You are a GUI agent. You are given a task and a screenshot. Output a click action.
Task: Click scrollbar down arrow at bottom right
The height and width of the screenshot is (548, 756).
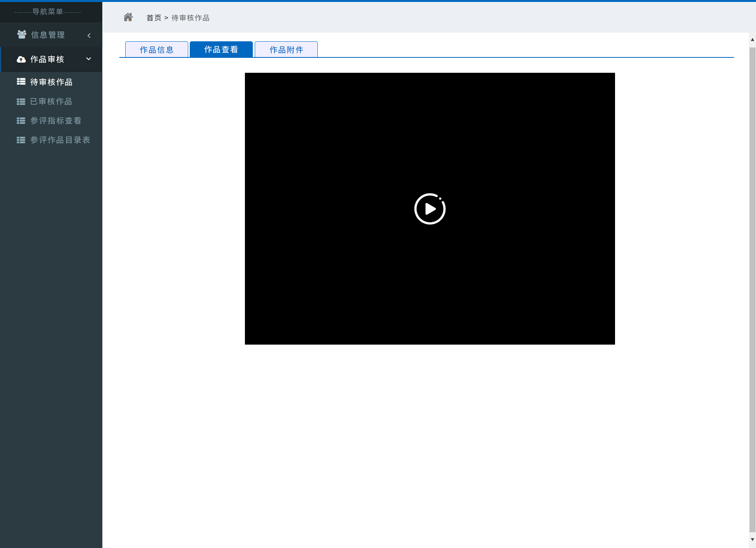point(752,539)
